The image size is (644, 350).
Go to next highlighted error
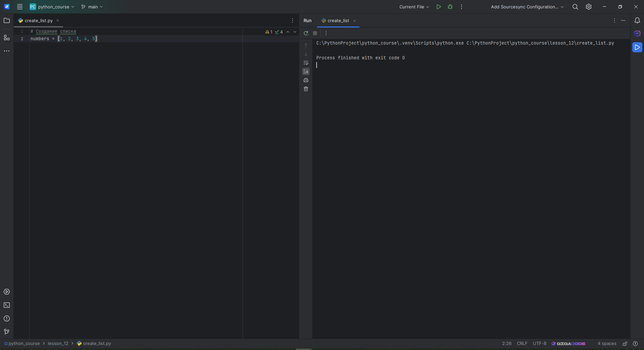tap(295, 32)
